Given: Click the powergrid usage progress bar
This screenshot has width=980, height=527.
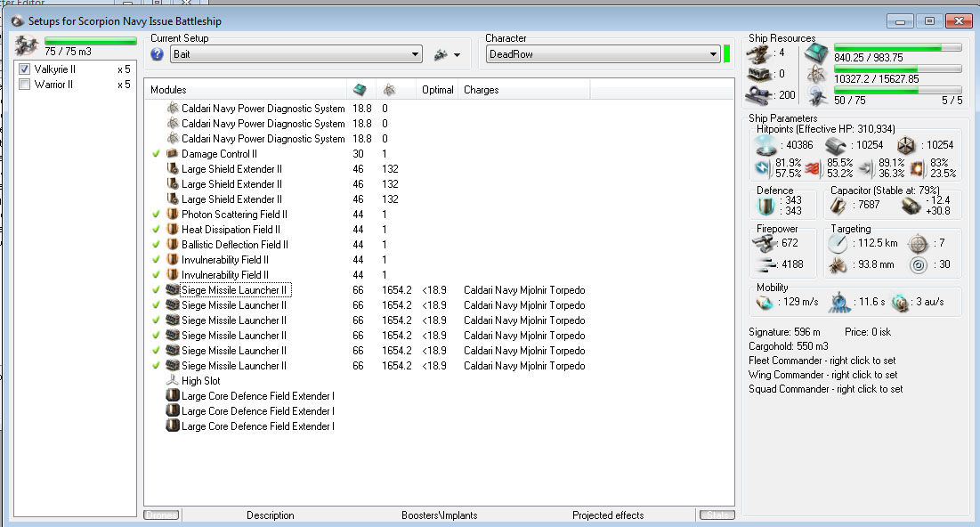Looking at the screenshot, I should click(x=898, y=69).
